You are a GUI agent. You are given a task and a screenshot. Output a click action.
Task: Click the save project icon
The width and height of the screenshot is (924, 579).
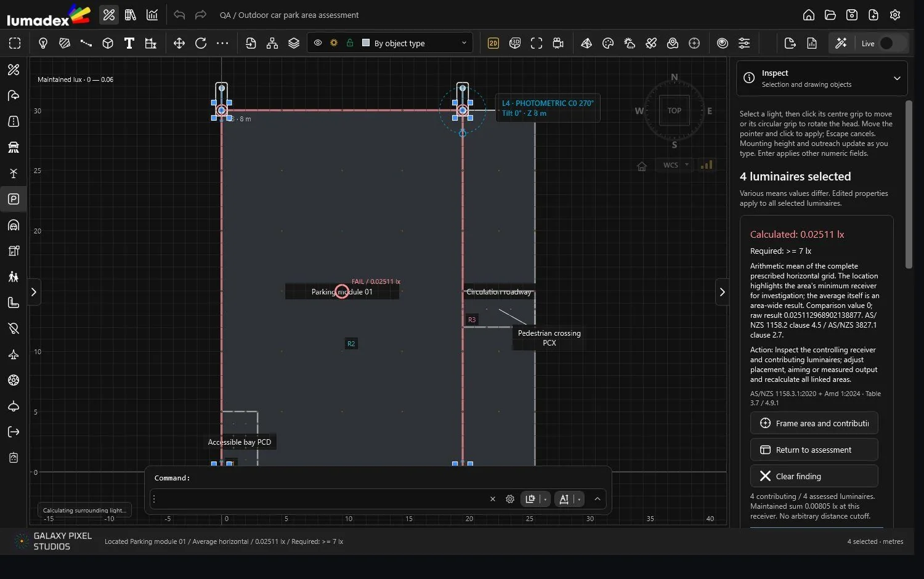click(x=852, y=15)
